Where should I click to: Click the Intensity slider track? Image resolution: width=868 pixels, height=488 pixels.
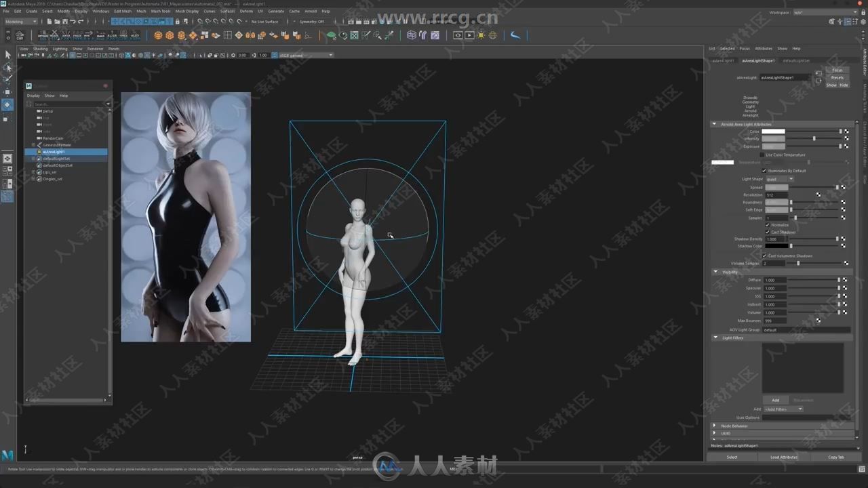point(814,139)
